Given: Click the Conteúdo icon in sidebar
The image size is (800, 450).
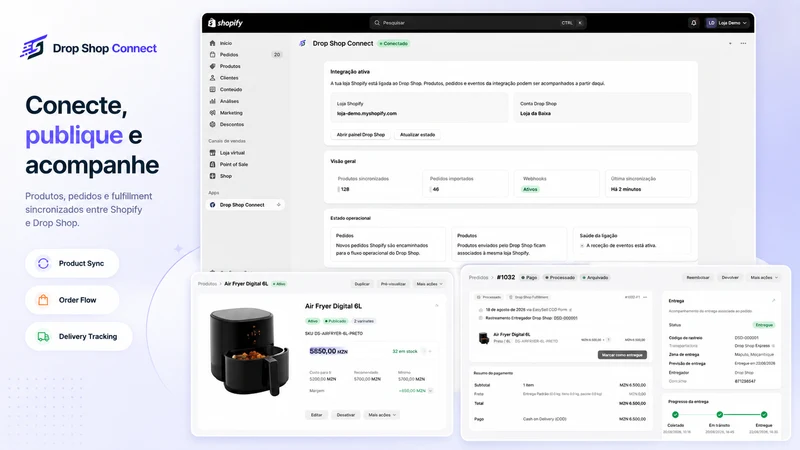Looking at the screenshot, I should [x=213, y=89].
